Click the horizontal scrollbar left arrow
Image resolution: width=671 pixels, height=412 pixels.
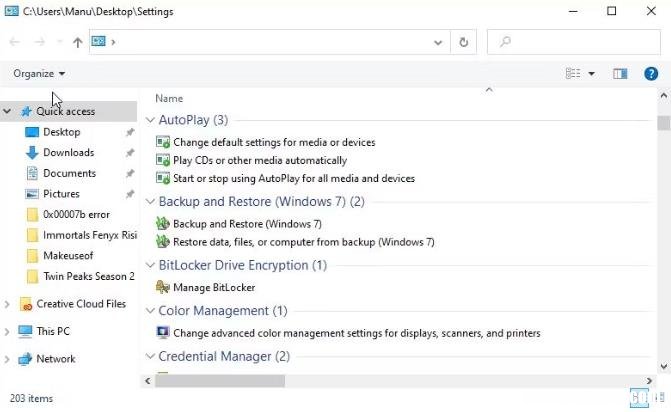pos(148,381)
